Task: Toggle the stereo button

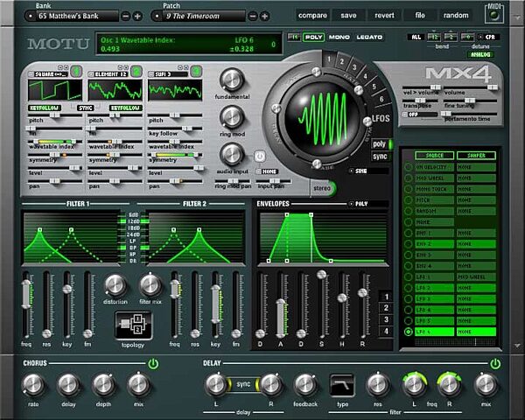Action: click(322, 188)
